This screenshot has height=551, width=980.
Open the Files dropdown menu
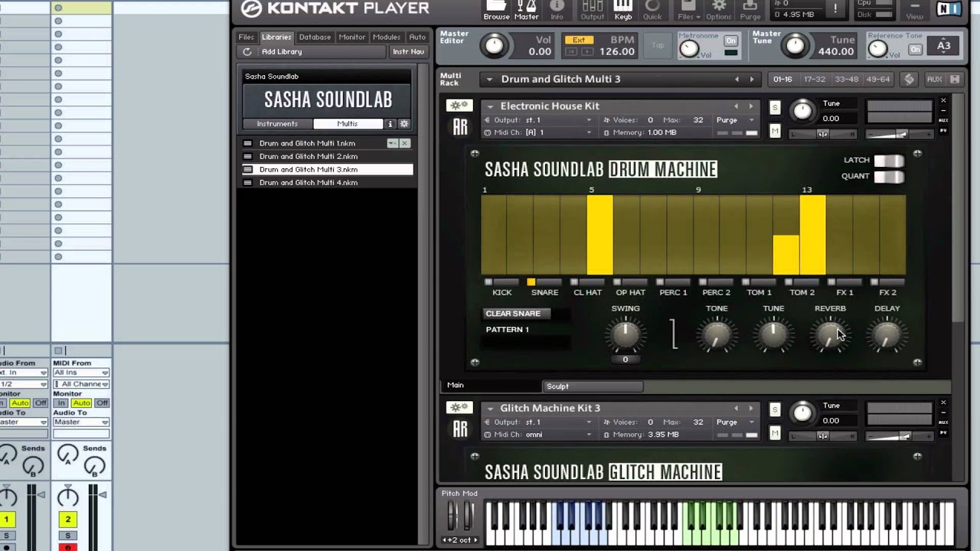688,11
